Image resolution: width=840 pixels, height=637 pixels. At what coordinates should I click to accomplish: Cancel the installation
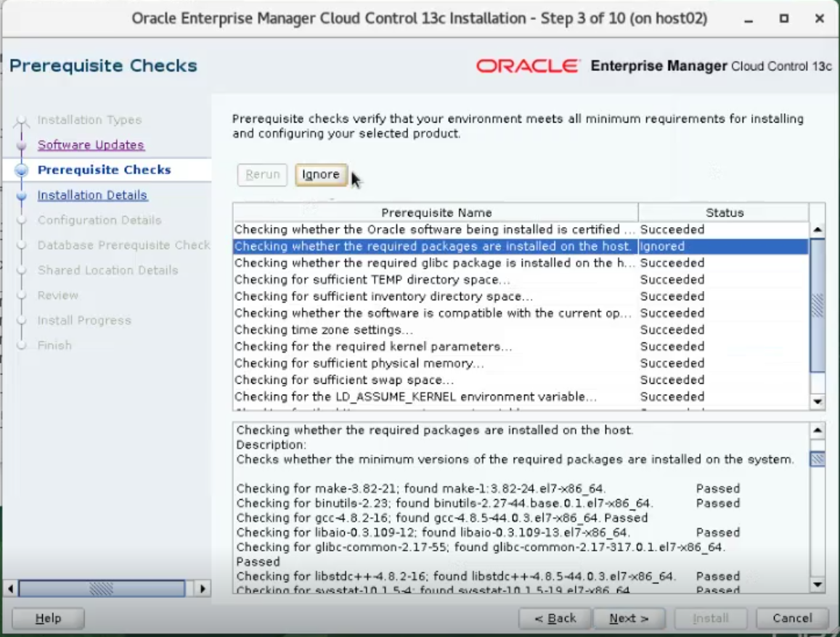(792, 618)
